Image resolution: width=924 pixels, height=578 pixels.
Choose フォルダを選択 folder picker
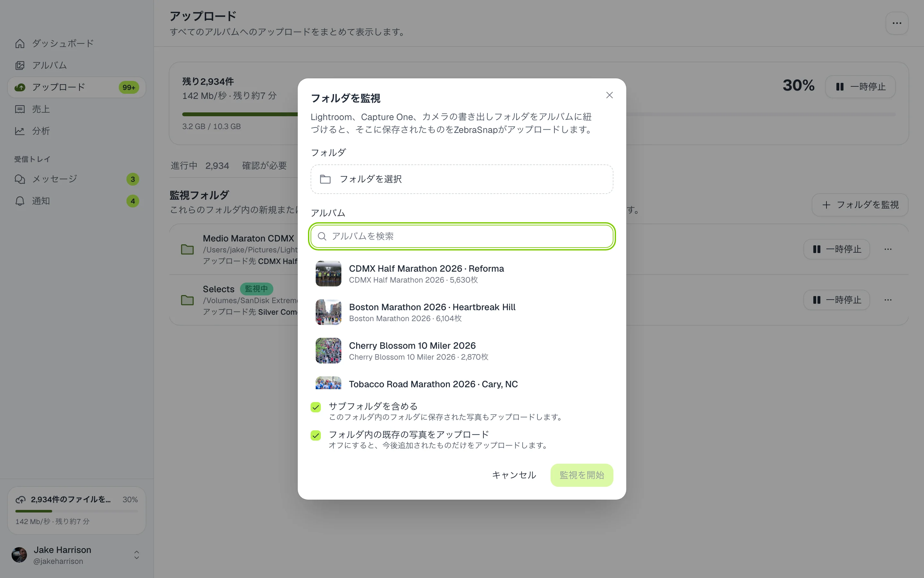[x=462, y=179]
